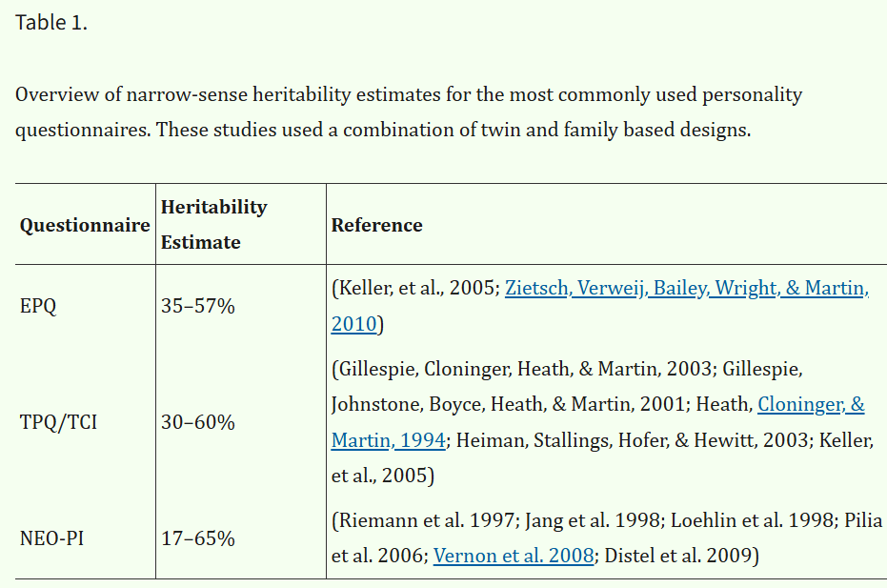
Task: Click the Heritability Estimate column header
Action: coord(213,225)
